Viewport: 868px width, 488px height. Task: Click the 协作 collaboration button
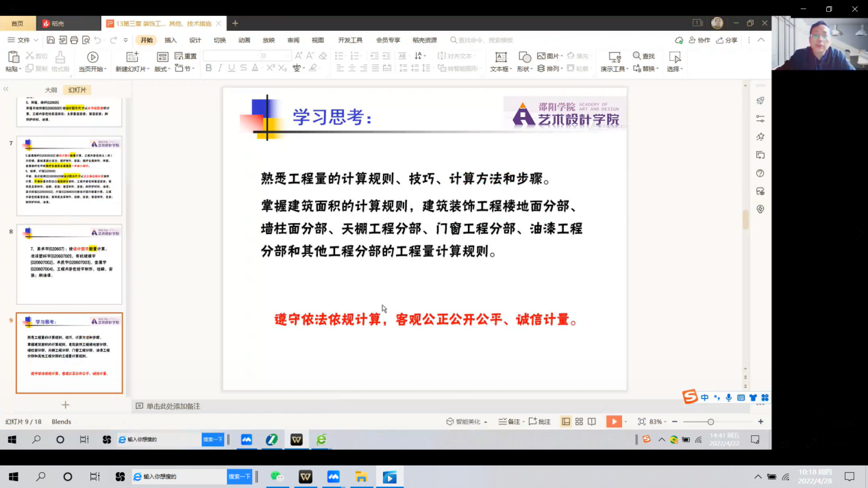point(699,40)
